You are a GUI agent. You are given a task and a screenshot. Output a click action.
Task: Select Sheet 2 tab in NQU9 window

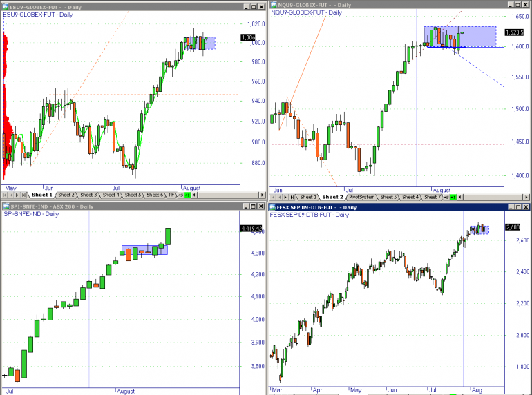(332, 197)
